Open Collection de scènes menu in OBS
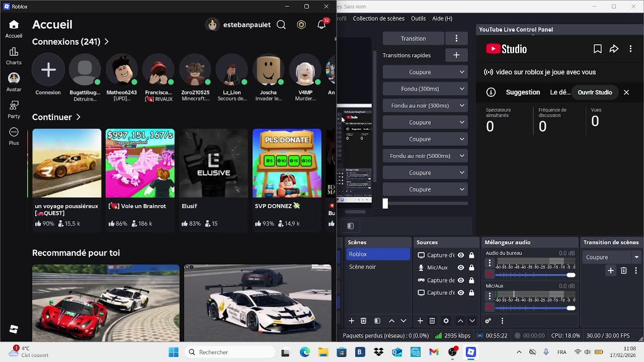The image size is (644, 362). (378, 19)
